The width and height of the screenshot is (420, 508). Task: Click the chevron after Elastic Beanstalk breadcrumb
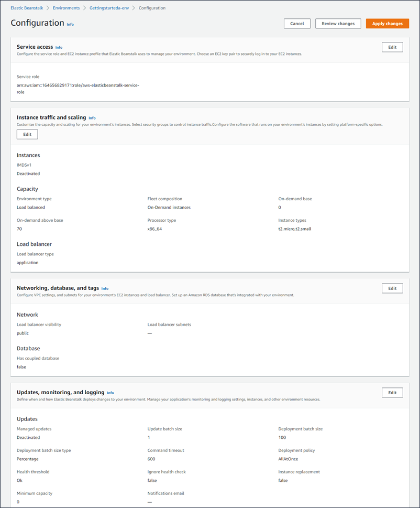point(48,8)
